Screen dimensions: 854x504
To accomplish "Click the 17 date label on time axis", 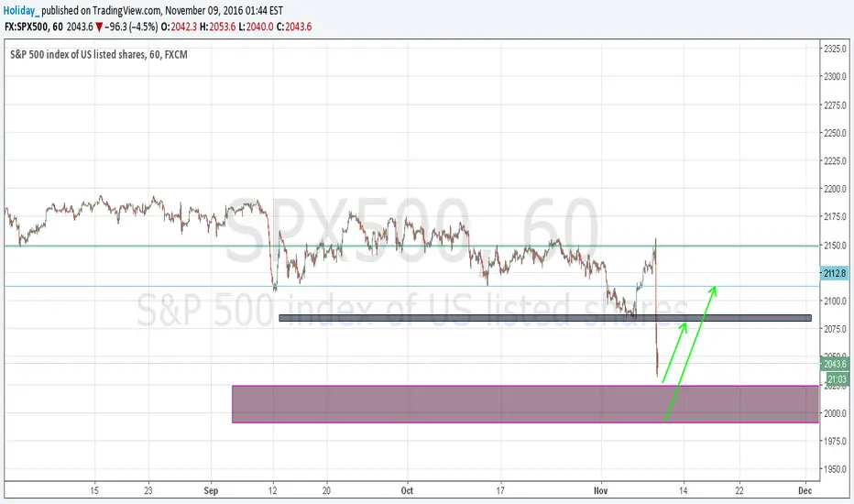I will point(500,490).
